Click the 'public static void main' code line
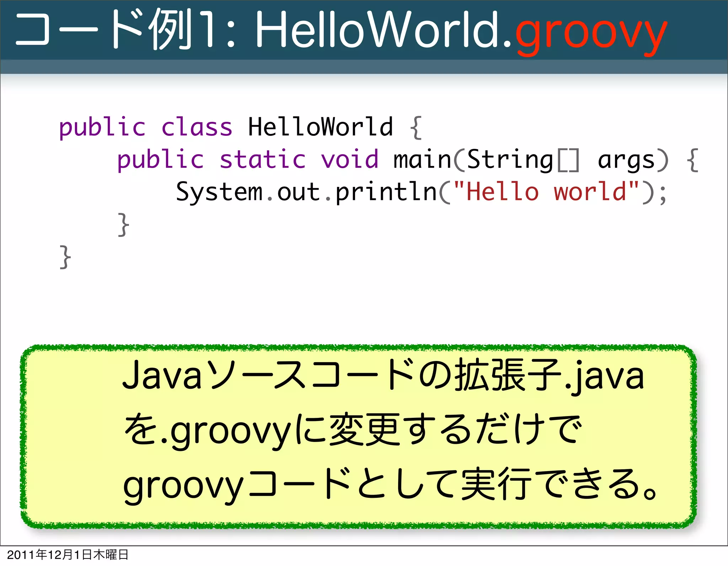Screen dimensions: 728x566 pyautogui.click(x=408, y=159)
